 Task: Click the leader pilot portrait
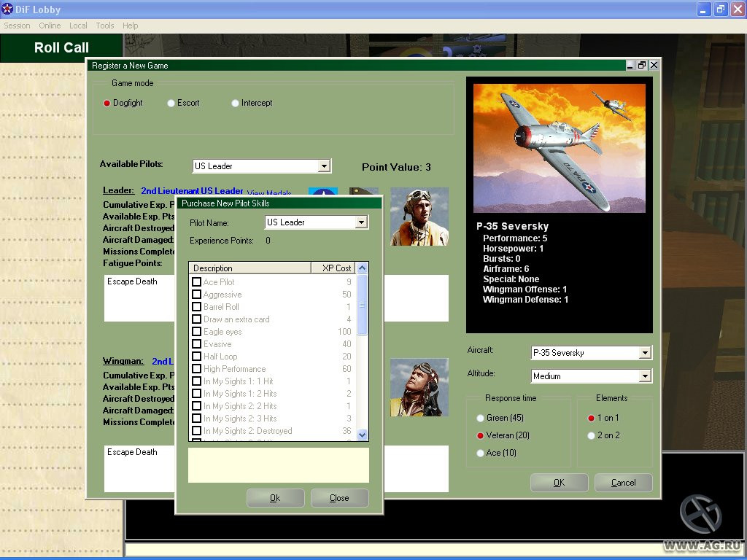coord(419,217)
